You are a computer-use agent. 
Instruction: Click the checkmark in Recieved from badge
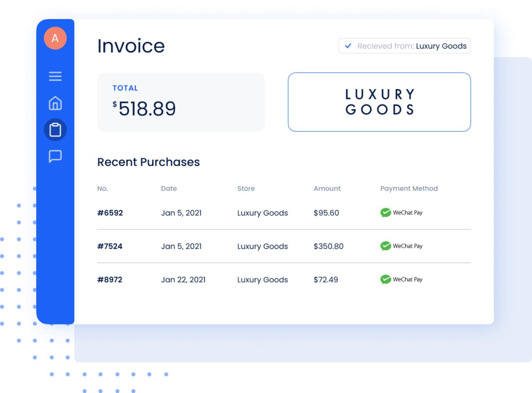coord(348,46)
